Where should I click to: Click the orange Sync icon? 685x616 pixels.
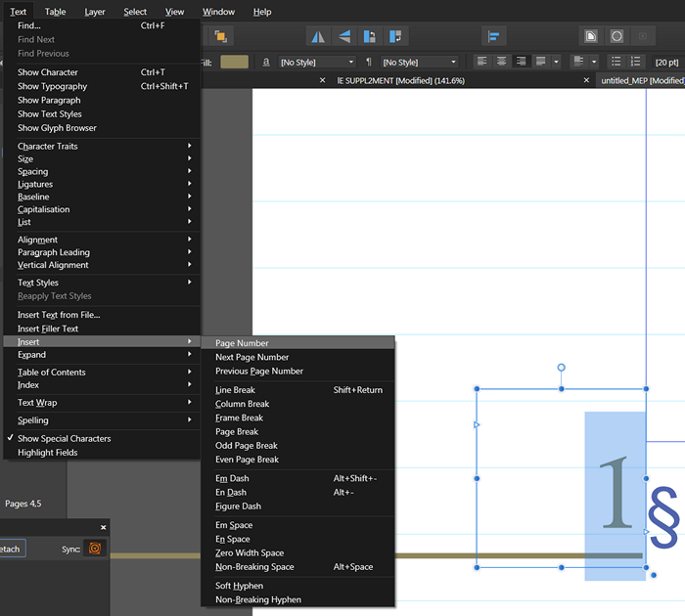tap(95, 549)
